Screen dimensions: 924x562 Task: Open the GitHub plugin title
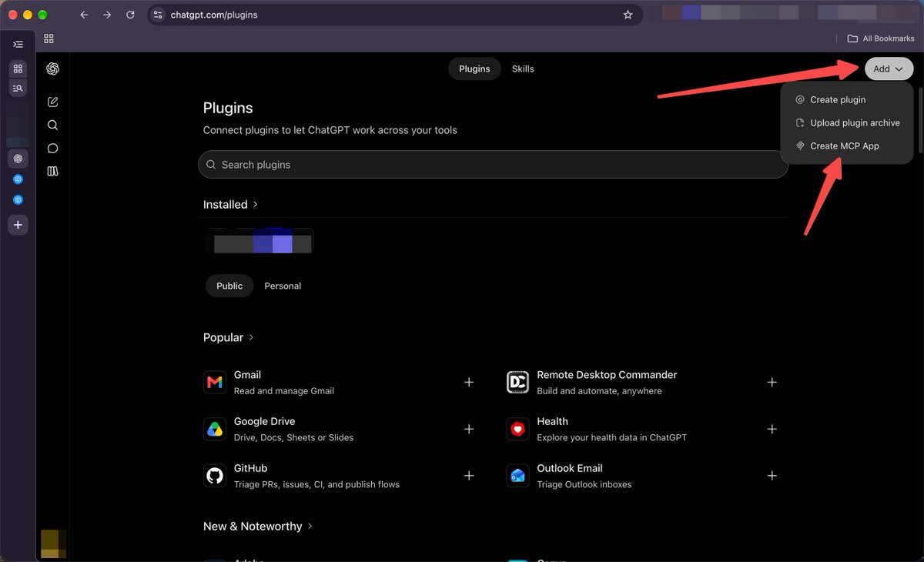[251, 468]
